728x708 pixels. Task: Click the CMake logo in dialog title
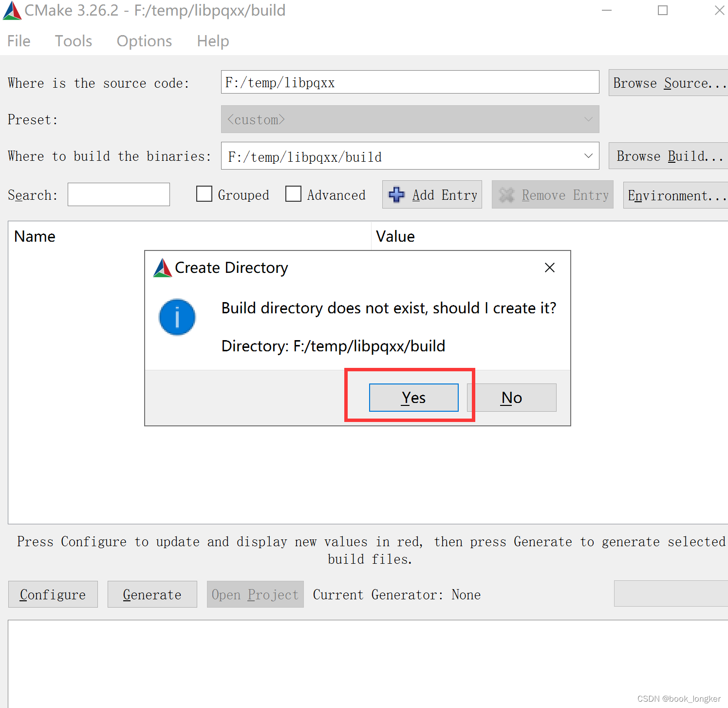[x=163, y=268]
